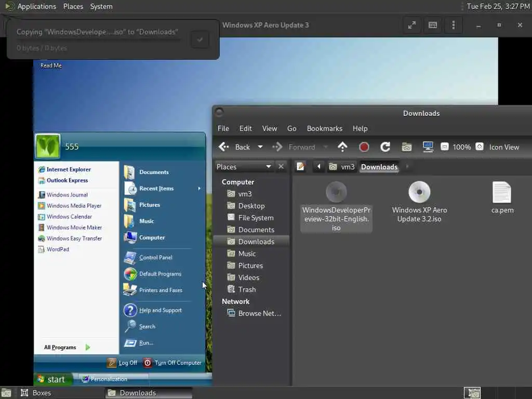Viewport: 532px width, 399px height.
Task: Select Music in Places sidebar
Action: click(251, 254)
